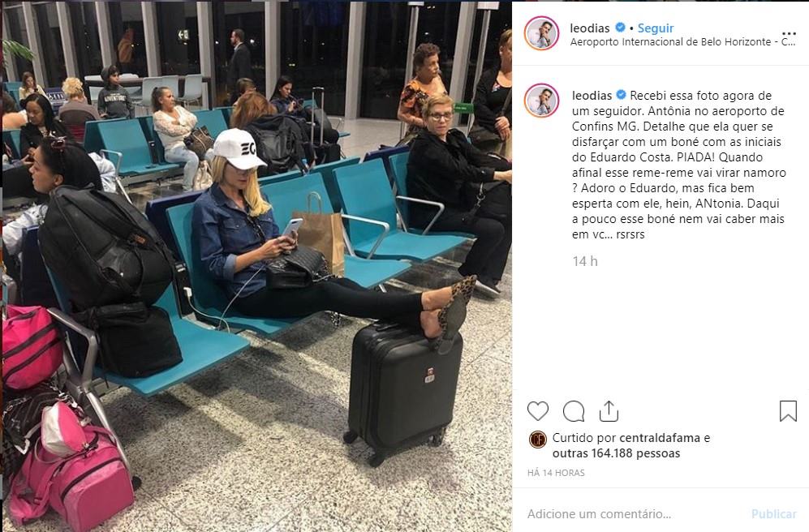Click the verified badge next to the header username
Image resolution: width=809 pixels, height=532 pixels.
(x=620, y=28)
